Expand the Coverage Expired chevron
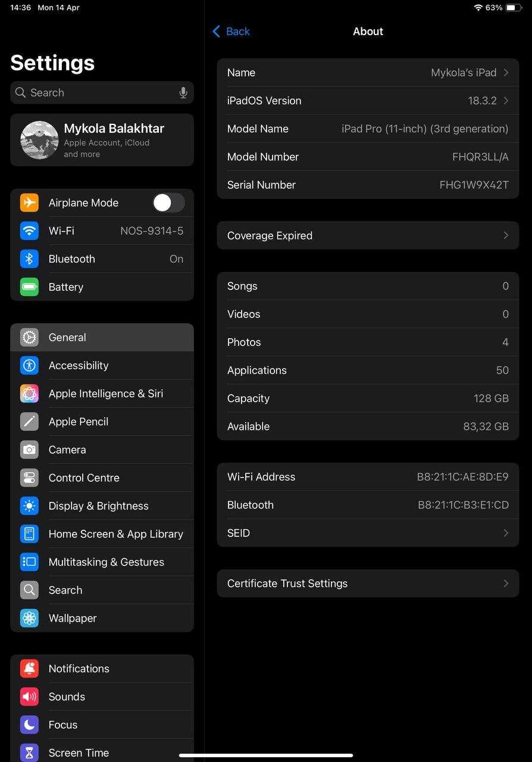Screen dimensions: 532x762 (x=506, y=235)
